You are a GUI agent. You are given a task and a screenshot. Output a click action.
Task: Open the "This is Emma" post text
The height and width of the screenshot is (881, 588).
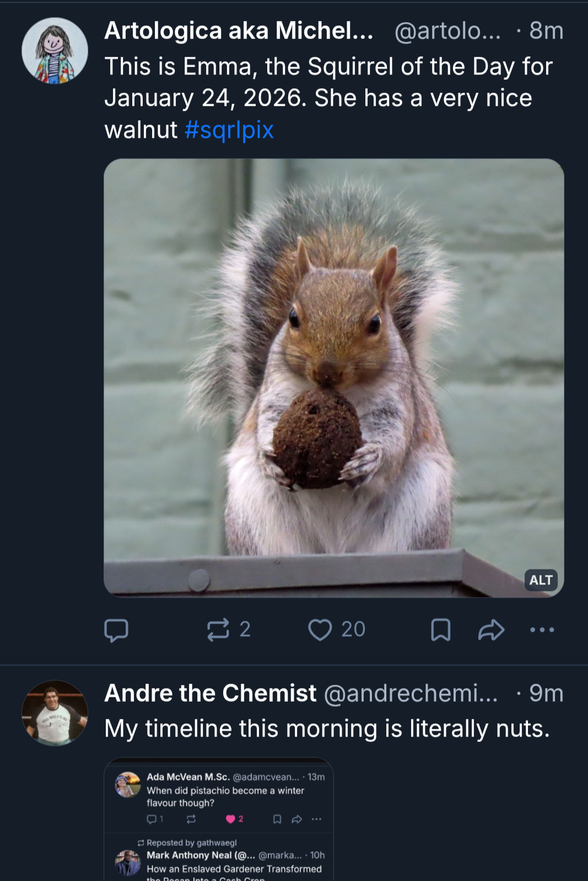[328, 83]
